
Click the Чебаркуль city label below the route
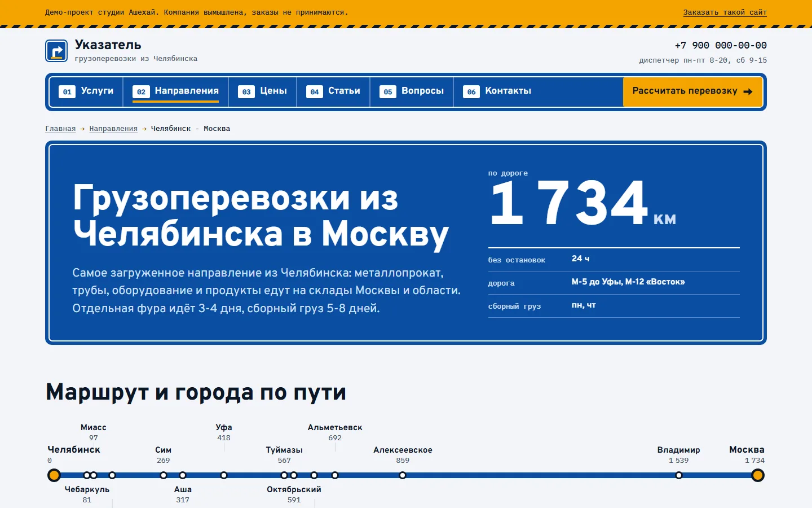click(87, 489)
